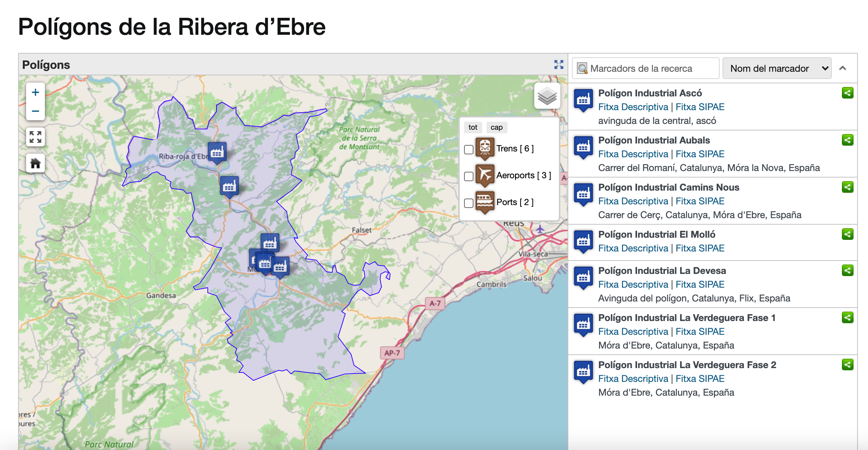The height and width of the screenshot is (450, 868).
Task: Open Fitxa SIPAE for Polígon Industrial El Molló
Action: coord(700,248)
